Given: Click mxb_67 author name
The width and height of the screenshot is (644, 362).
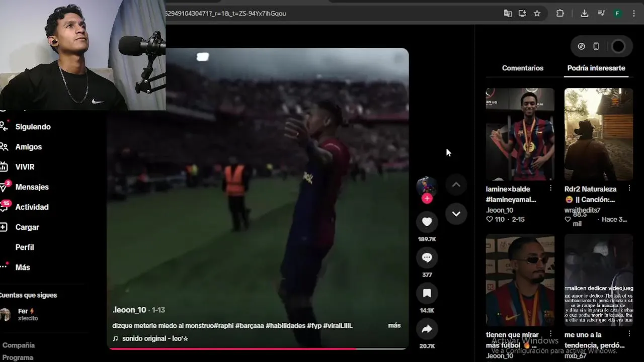Looking at the screenshot, I should 576,356.
